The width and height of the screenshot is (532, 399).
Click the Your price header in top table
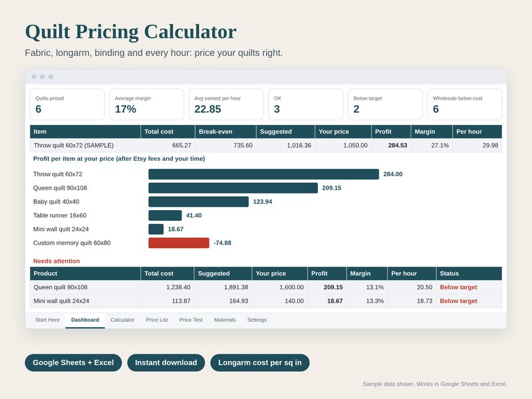[x=343, y=132]
